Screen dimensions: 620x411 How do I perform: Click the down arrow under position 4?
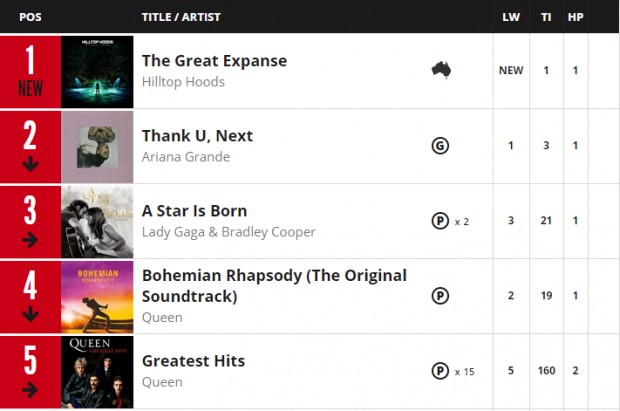[30, 314]
